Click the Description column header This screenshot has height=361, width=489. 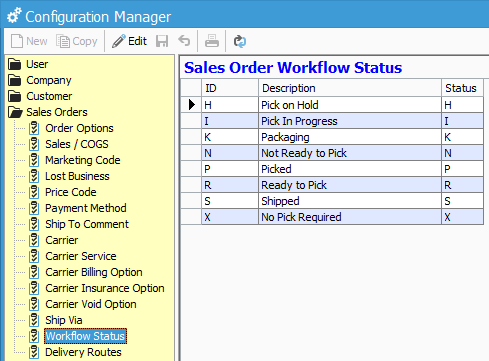coord(350,88)
